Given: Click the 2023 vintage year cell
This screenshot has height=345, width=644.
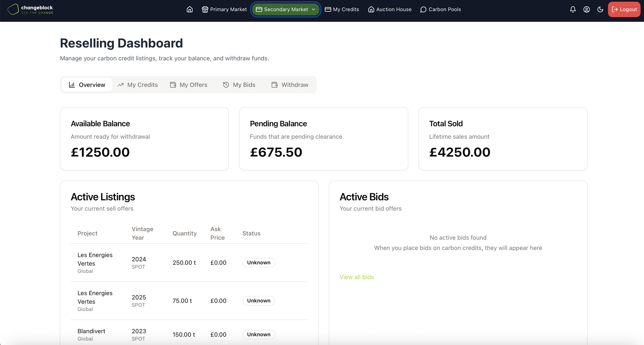Looking at the screenshot, I should (x=139, y=331).
